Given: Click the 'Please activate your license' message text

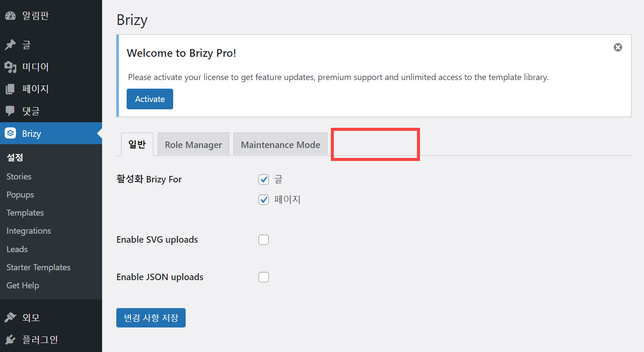Looking at the screenshot, I should 338,77.
